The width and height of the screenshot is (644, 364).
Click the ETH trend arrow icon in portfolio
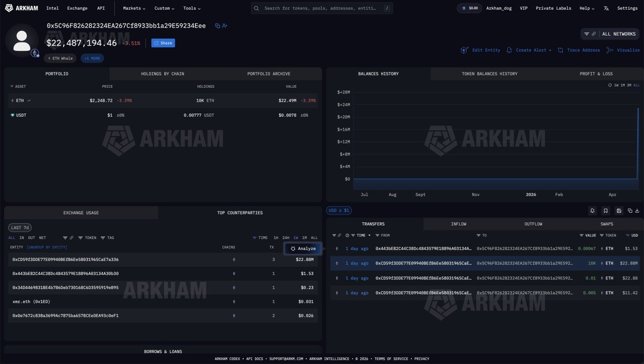point(29,100)
